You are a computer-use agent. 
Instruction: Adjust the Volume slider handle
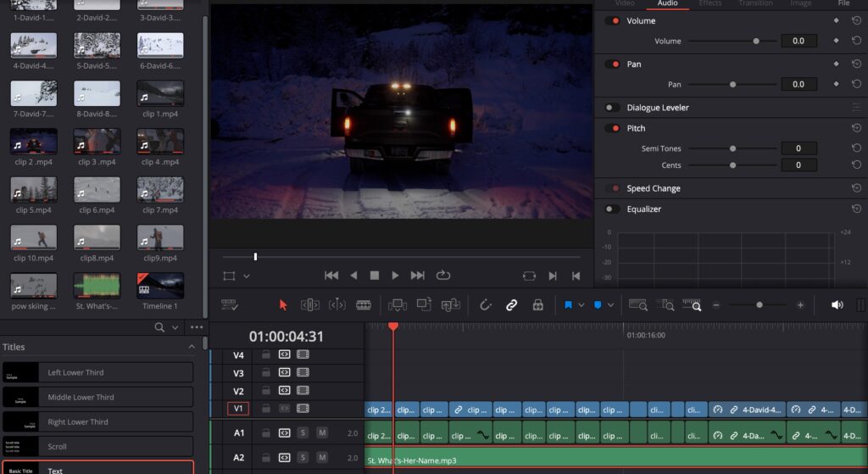[x=756, y=41]
